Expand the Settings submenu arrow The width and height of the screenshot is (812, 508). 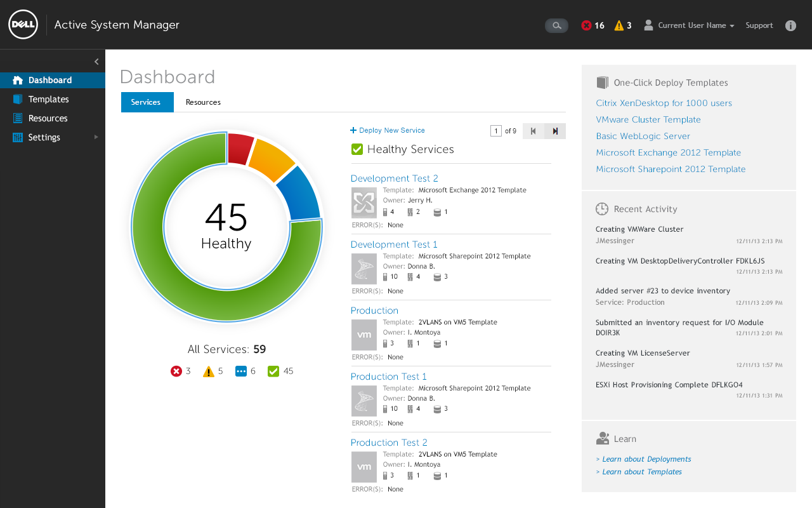point(96,137)
